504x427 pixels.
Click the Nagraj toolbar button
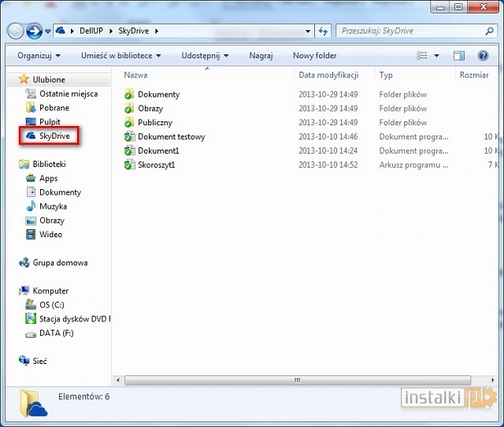tap(261, 56)
